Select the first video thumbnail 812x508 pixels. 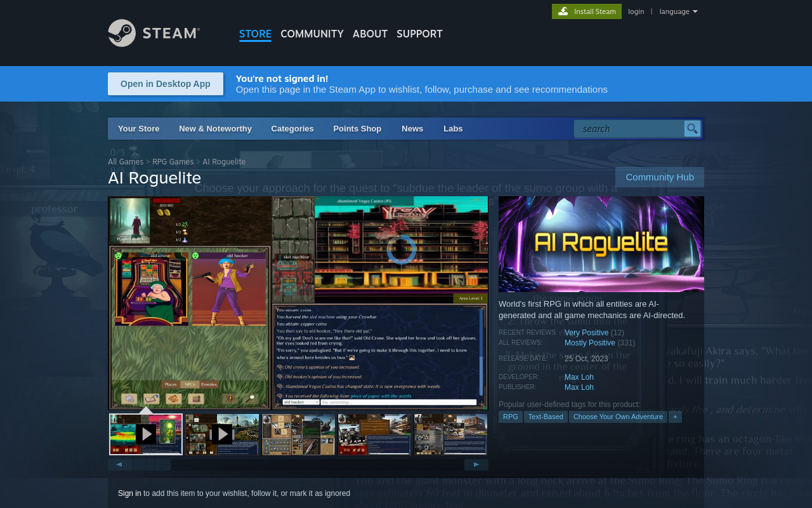(x=146, y=434)
